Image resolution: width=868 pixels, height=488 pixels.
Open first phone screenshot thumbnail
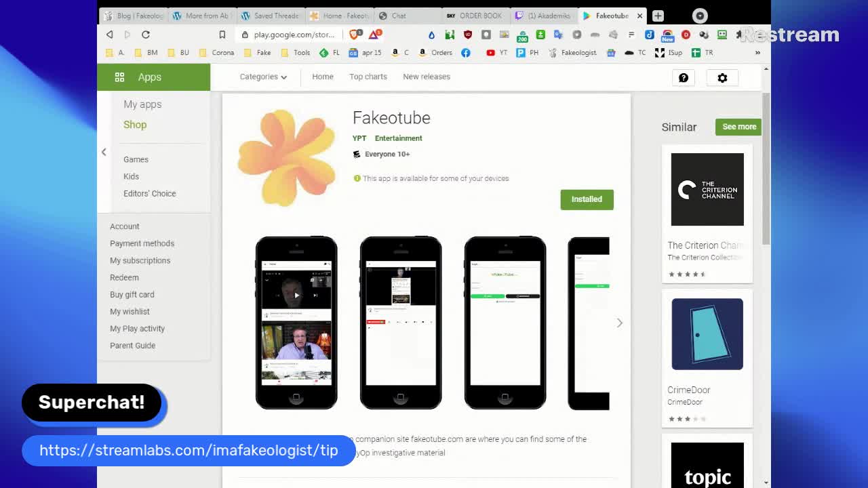tap(296, 323)
